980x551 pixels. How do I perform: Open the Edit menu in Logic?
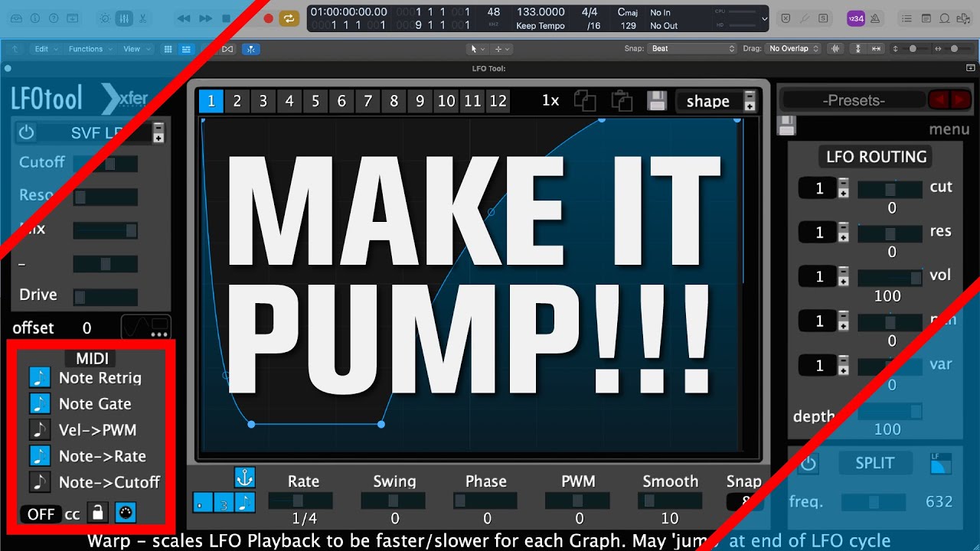click(x=45, y=49)
